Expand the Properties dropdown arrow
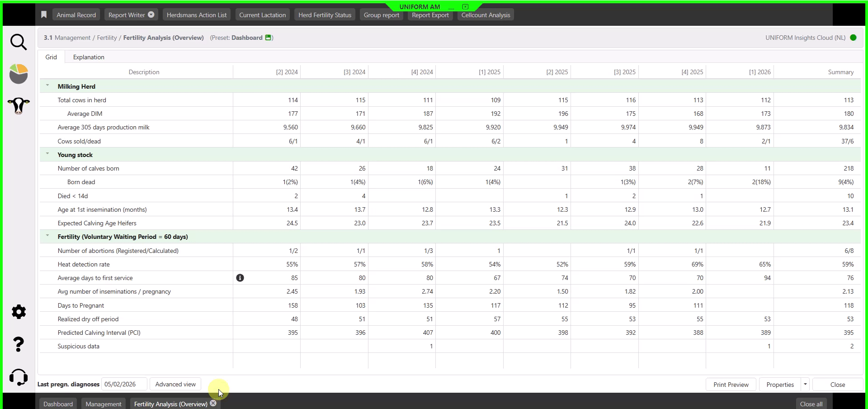Image resolution: width=868 pixels, height=409 pixels. 805,384
